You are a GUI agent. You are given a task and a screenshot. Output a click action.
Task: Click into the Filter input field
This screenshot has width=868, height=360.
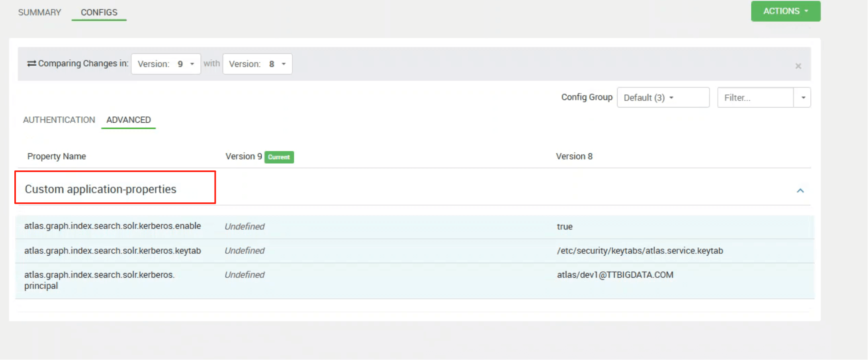[x=755, y=98]
